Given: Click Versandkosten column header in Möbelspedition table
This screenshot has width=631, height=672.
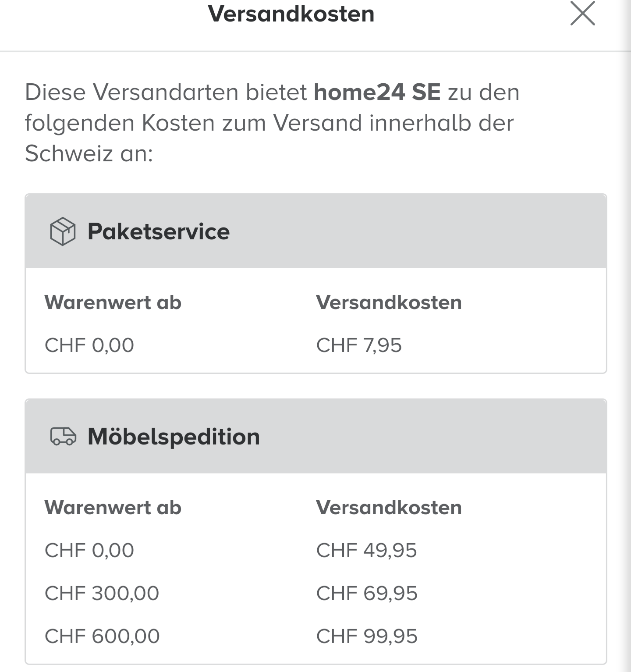Looking at the screenshot, I should point(389,508).
